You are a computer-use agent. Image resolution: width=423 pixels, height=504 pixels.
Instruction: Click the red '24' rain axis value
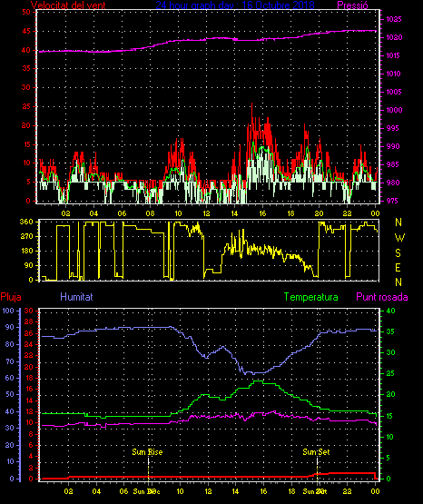click(x=28, y=344)
